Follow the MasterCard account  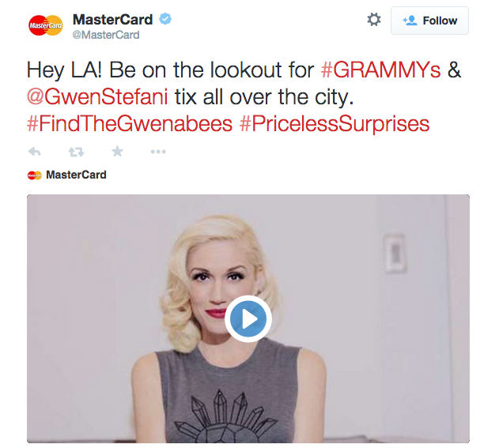pos(429,21)
